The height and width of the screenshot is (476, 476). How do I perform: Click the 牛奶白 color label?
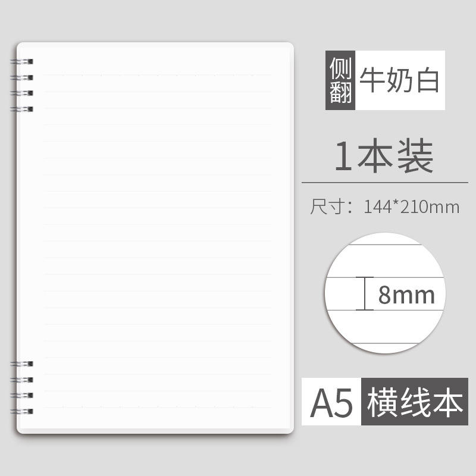399,80
